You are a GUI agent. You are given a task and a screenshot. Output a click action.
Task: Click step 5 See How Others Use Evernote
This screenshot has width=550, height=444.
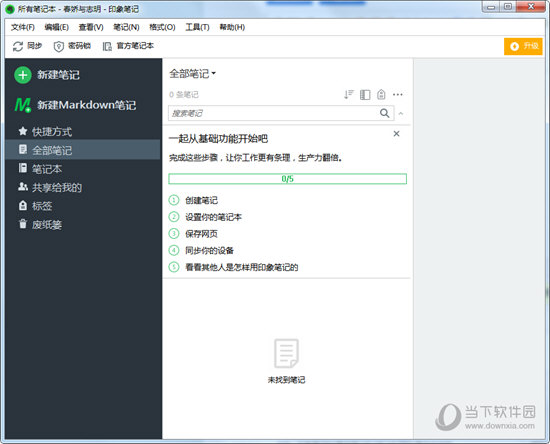(x=233, y=267)
